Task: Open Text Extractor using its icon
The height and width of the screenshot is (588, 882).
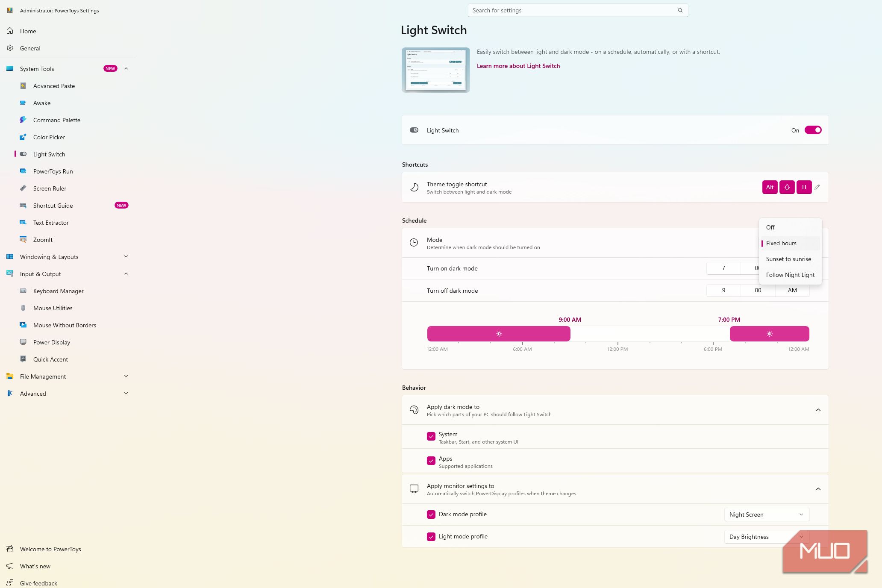Action: click(x=23, y=223)
